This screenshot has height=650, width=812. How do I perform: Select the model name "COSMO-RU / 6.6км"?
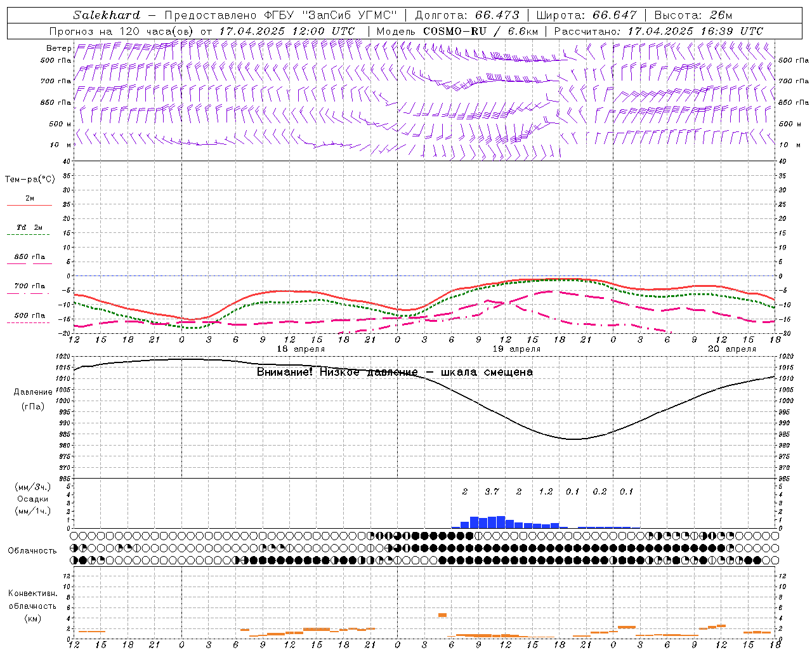(x=480, y=31)
